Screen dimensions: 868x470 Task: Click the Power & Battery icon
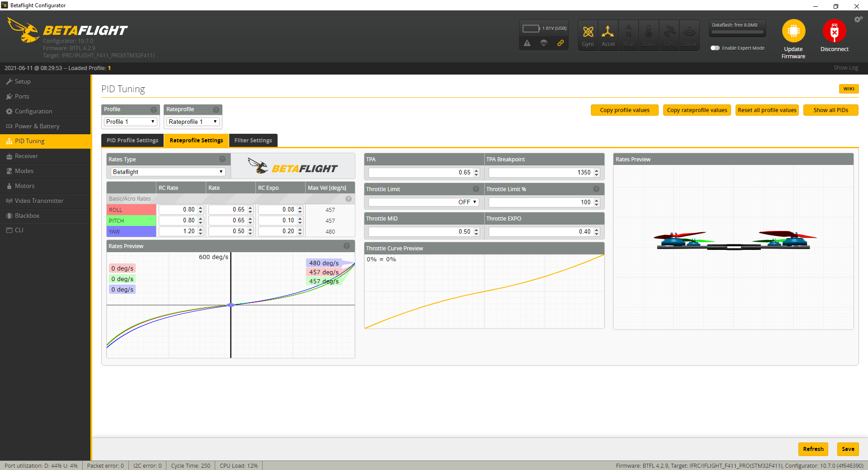click(9, 126)
